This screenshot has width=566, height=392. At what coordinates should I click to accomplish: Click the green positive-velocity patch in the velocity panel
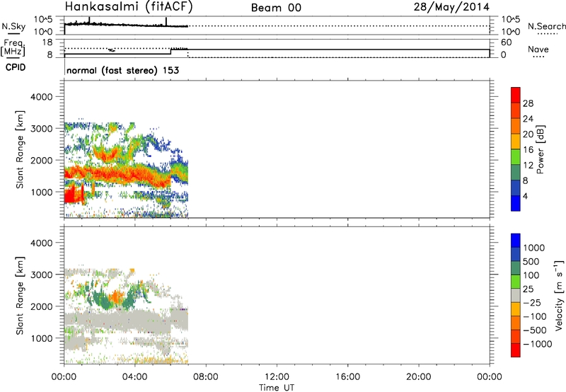103,299
